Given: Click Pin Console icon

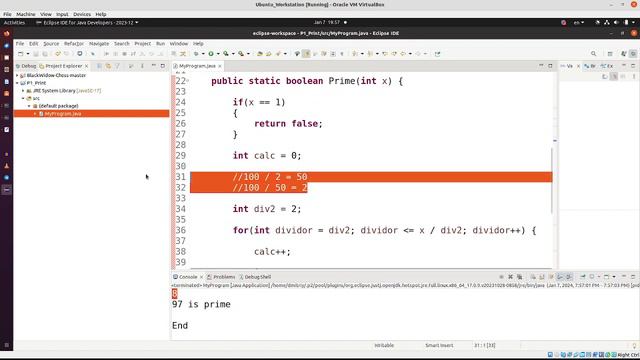Looking at the screenshot, I should pyautogui.click(x=582, y=277).
